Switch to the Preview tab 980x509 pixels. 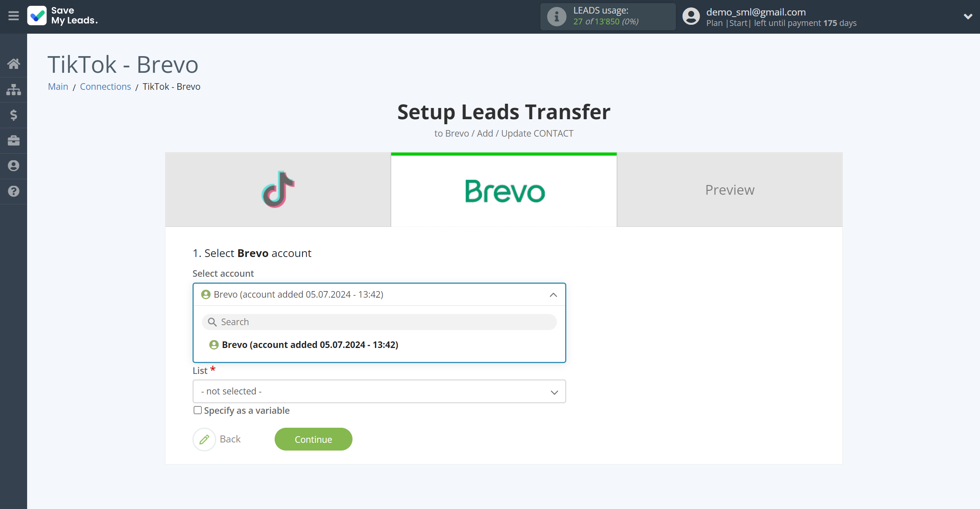[x=730, y=190]
